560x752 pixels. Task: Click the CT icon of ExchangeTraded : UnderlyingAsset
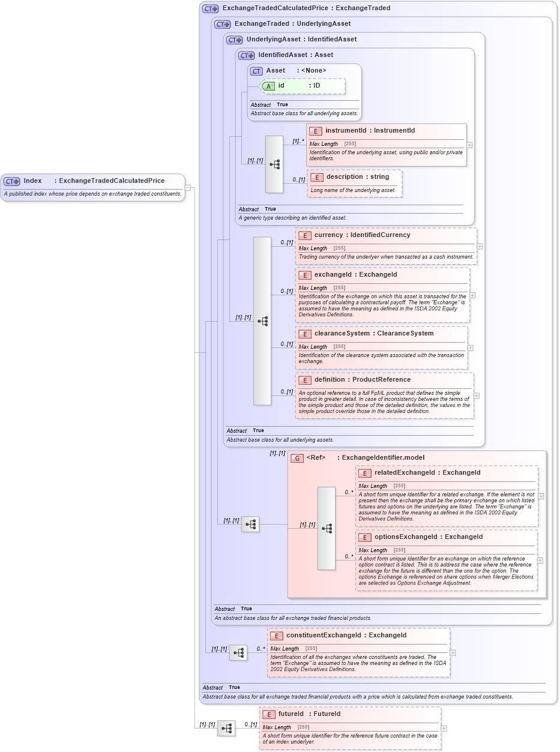222,24
